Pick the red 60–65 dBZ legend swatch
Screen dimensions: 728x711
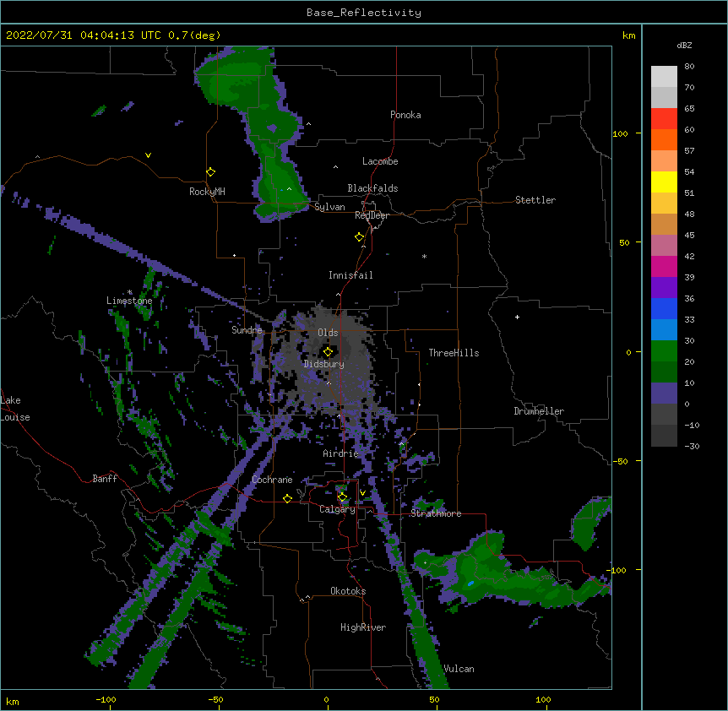point(664,119)
